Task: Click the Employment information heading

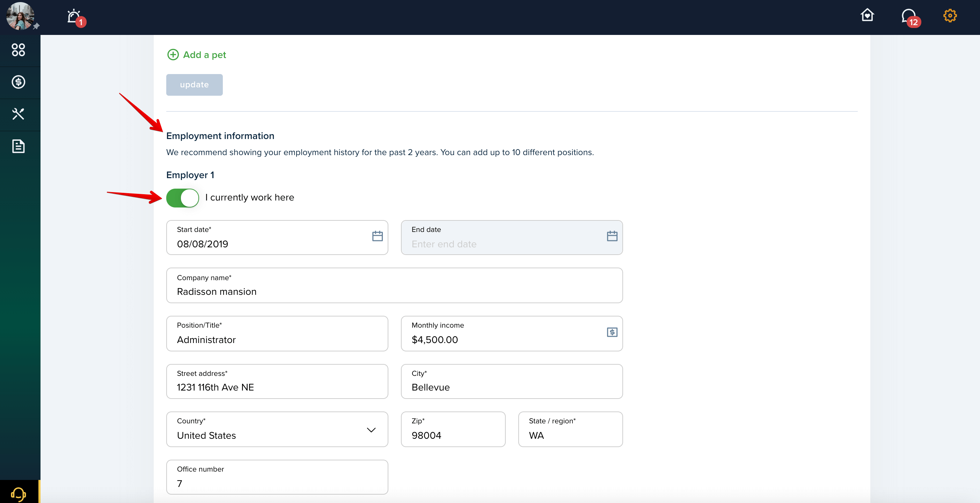Action: (220, 136)
